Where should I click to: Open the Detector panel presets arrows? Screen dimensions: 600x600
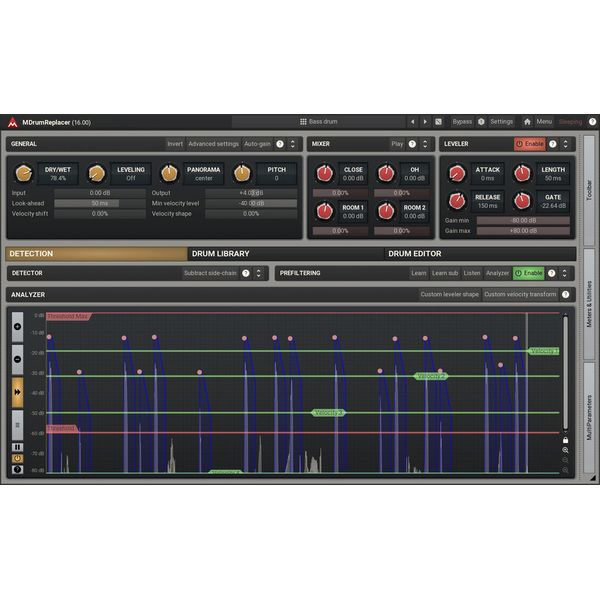tap(258, 273)
